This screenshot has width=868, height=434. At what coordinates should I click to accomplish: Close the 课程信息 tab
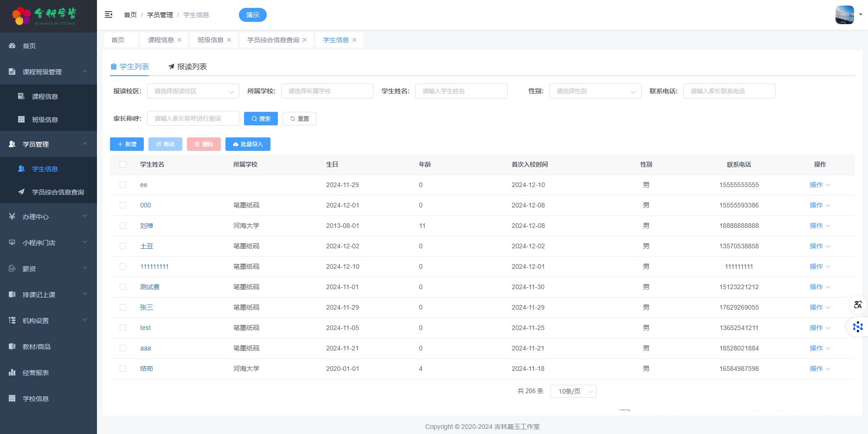[x=180, y=40]
